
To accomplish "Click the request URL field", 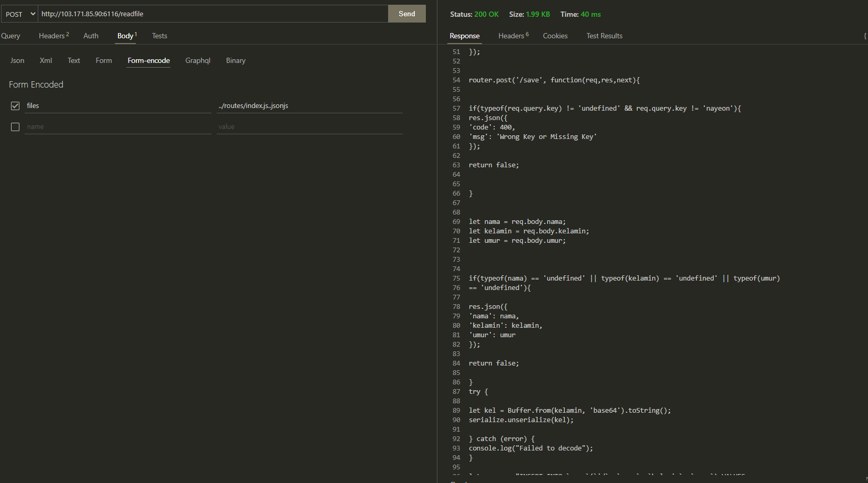I will [x=213, y=14].
